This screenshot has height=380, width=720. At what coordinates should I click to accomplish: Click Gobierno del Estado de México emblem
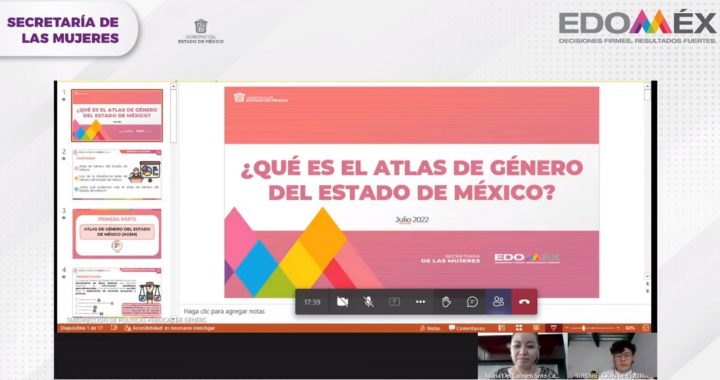click(x=201, y=31)
